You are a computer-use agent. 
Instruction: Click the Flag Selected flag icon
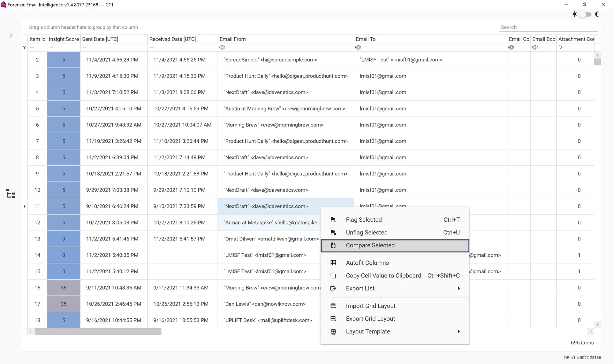(333, 220)
